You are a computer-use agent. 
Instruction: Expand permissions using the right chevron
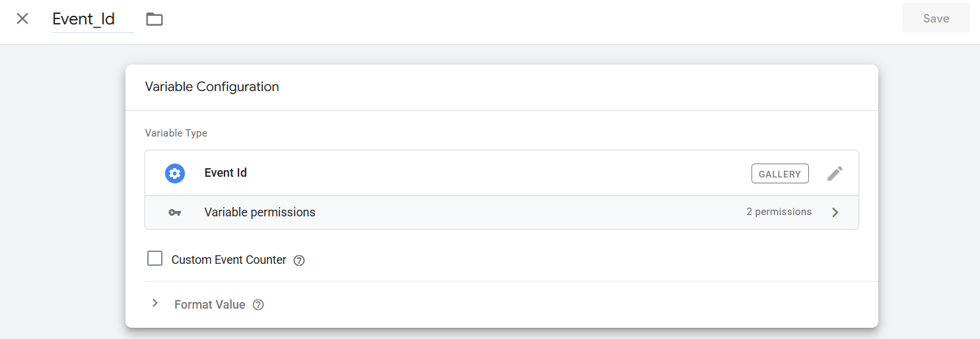pos(835,212)
